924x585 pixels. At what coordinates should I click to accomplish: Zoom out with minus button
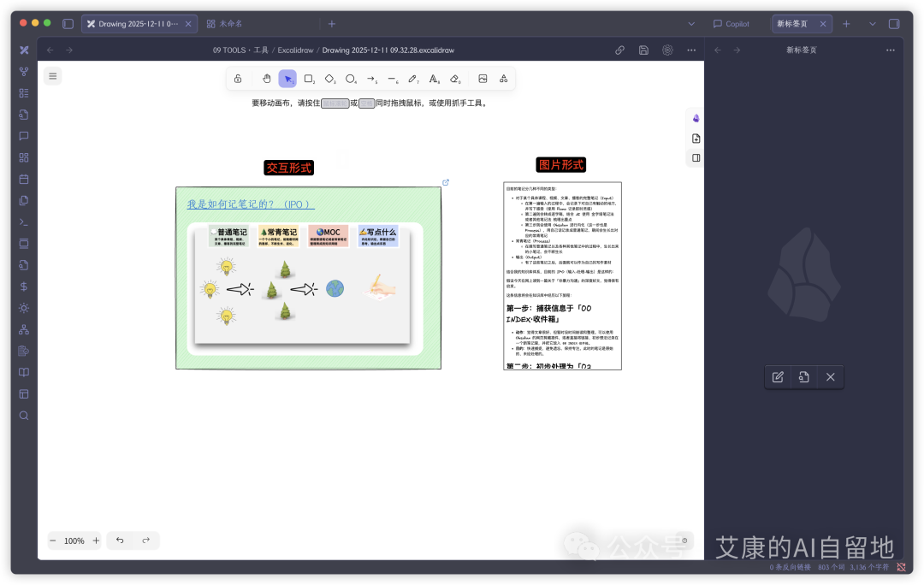(53, 541)
